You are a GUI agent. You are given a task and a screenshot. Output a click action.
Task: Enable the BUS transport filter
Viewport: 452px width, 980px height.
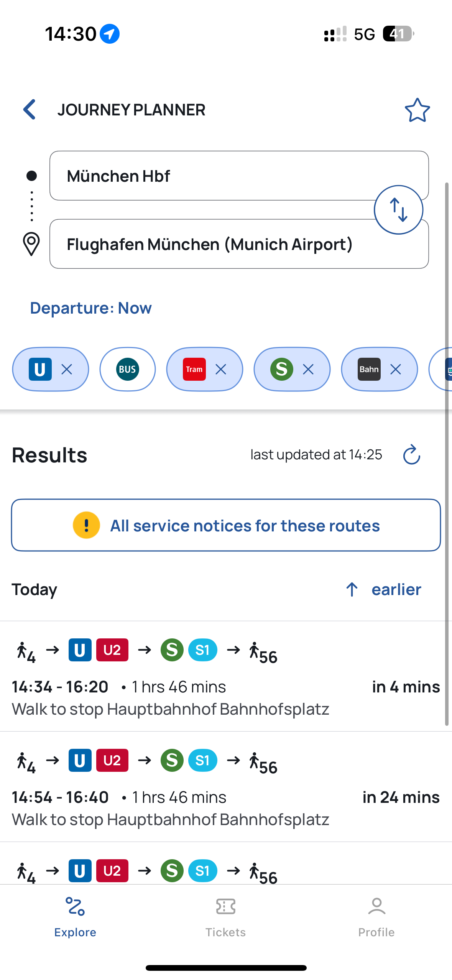click(128, 369)
